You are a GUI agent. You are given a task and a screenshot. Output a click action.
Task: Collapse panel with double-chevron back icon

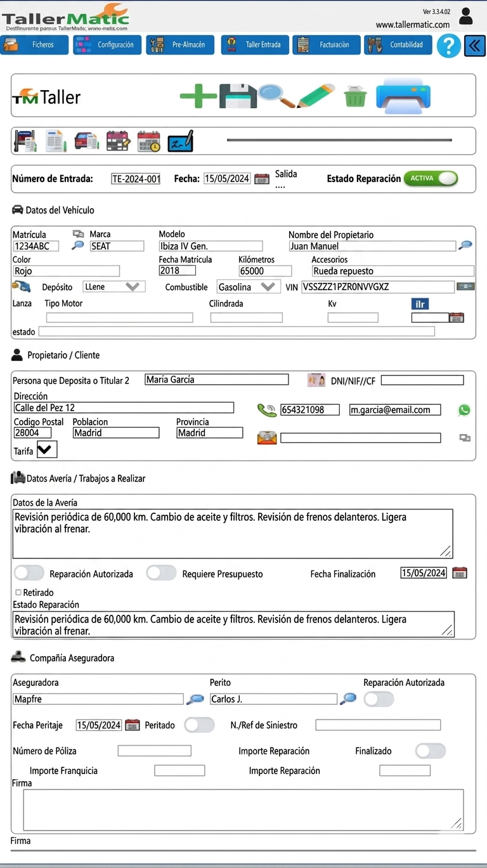click(474, 46)
